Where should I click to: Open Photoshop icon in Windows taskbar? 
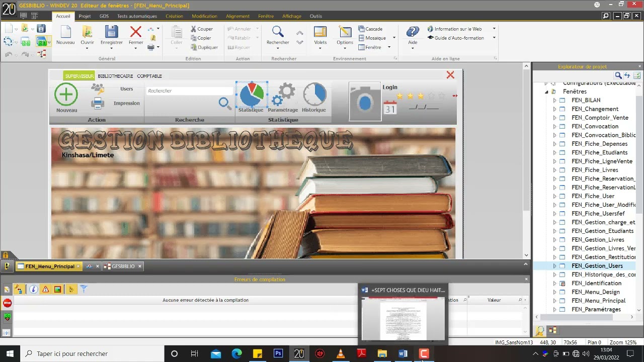(278, 353)
